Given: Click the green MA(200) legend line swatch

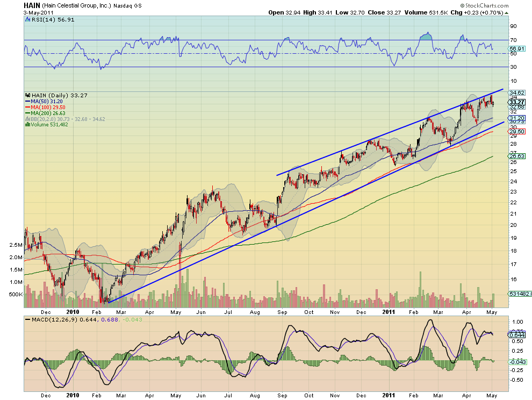Looking at the screenshot, I should point(28,113).
